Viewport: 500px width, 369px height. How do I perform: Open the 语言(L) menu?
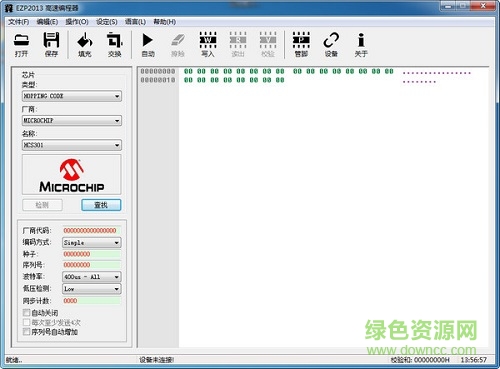pos(135,22)
